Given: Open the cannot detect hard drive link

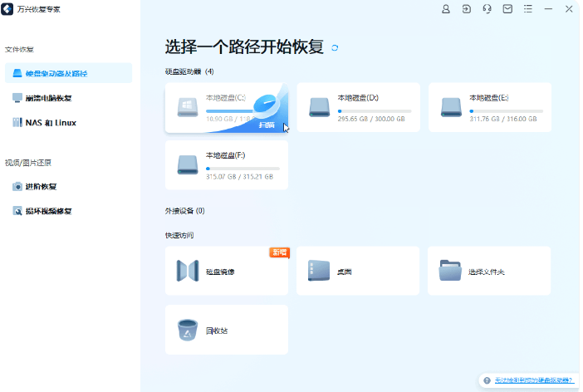Looking at the screenshot, I should tap(533, 380).
